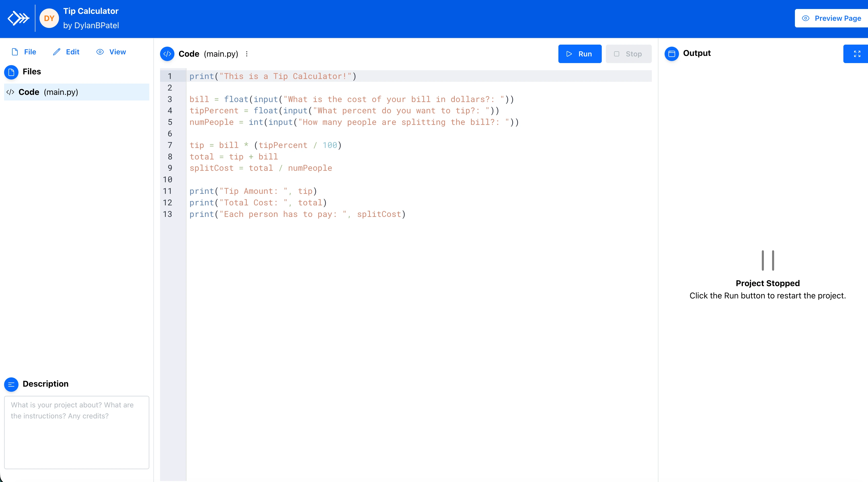Click the 'This is a Tip Calculator!' print line
Viewport: 868px width, 482px height.
pyautogui.click(x=273, y=76)
